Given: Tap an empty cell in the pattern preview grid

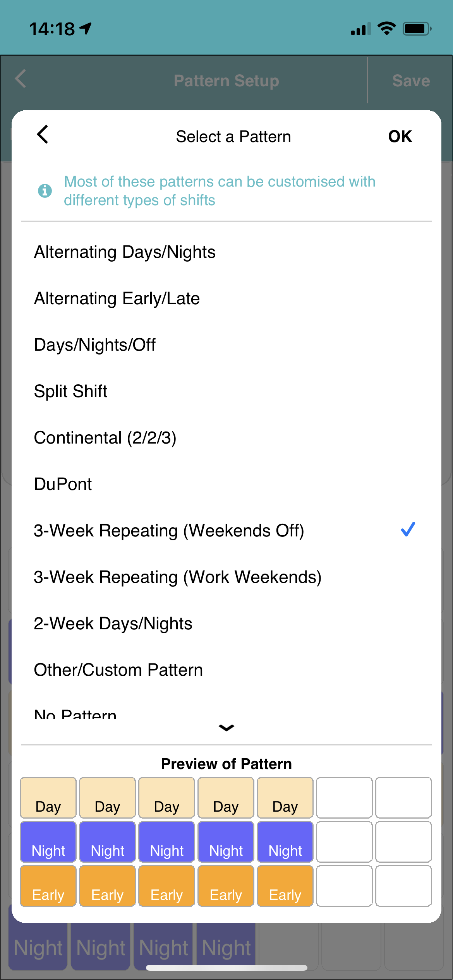Looking at the screenshot, I should coord(344,797).
